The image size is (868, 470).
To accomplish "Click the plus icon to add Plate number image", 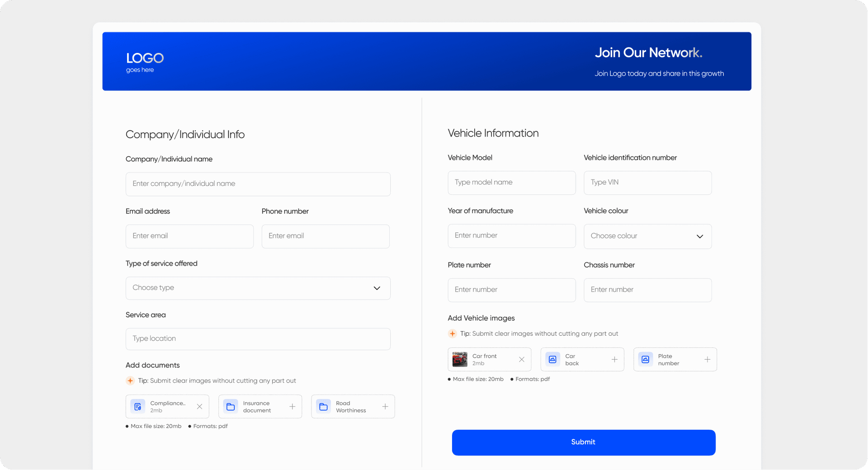I will pos(708,359).
